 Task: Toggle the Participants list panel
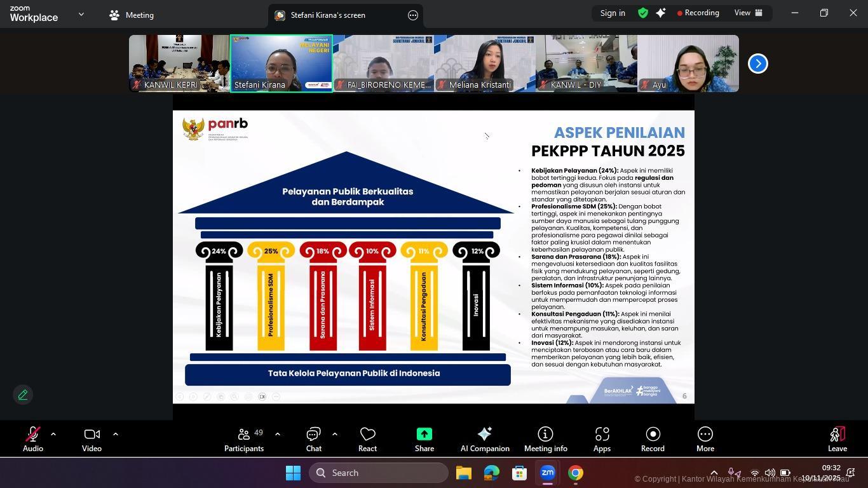pos(244,440)
